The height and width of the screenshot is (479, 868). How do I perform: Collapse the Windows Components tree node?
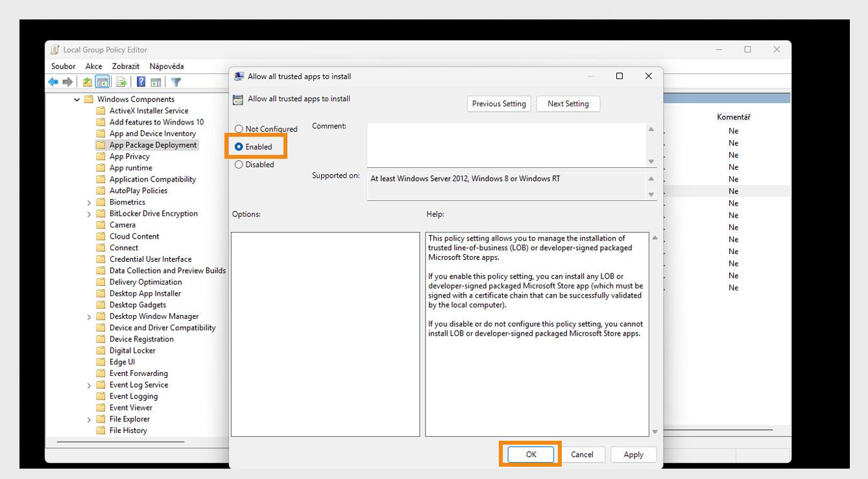tap(77, 100)
